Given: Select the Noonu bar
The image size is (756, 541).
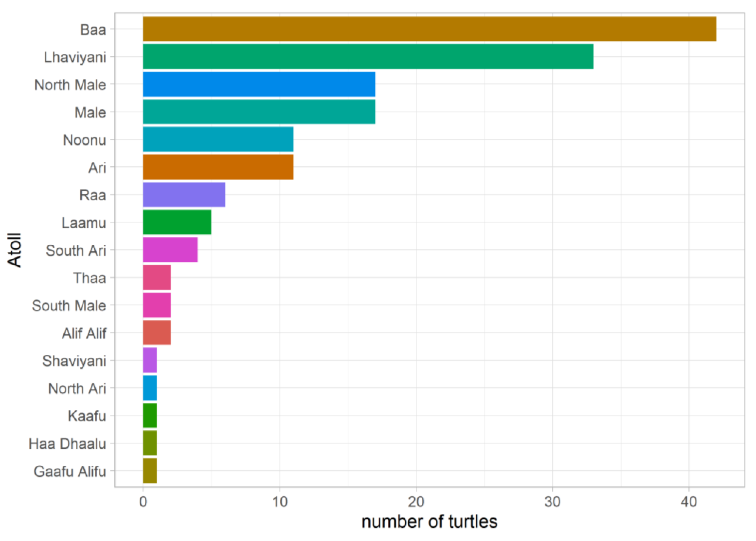Looking at the screenshot, I should (218, 139).
